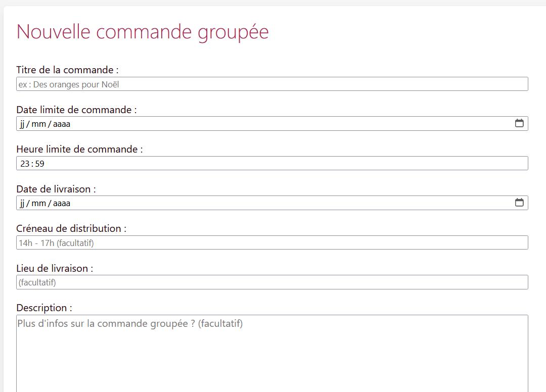Viewport: 546px width, 392px height.
Task: Select the jj day segment in Date limite de commande
Action: (22, 124)
